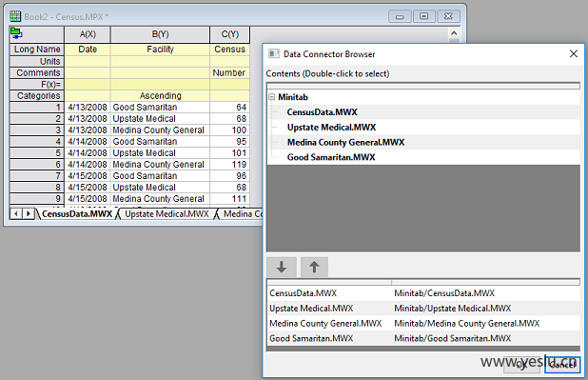Screen dimensions: 588x380
Task: Select CensusData.MWX in the selected items list
Action: [303, 293]
